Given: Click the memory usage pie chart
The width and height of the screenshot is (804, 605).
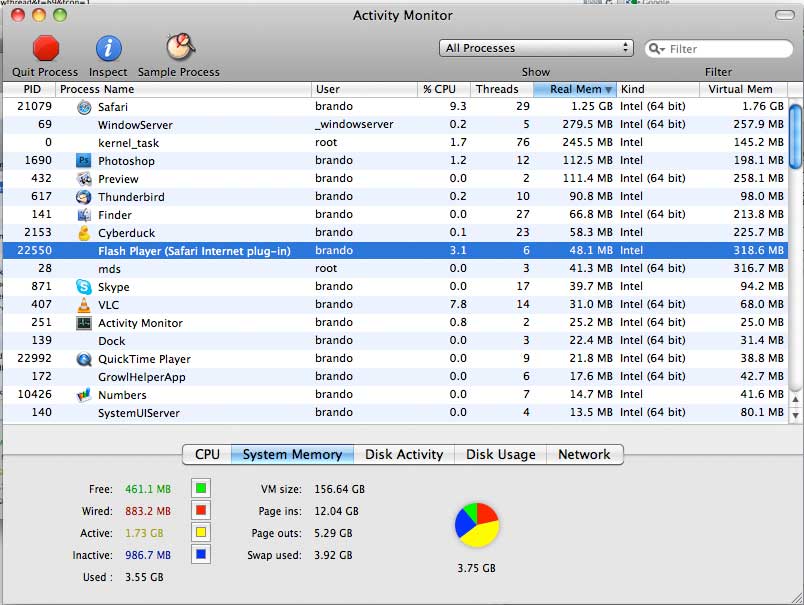Looking at the screenshot, I should pos(477,525).
